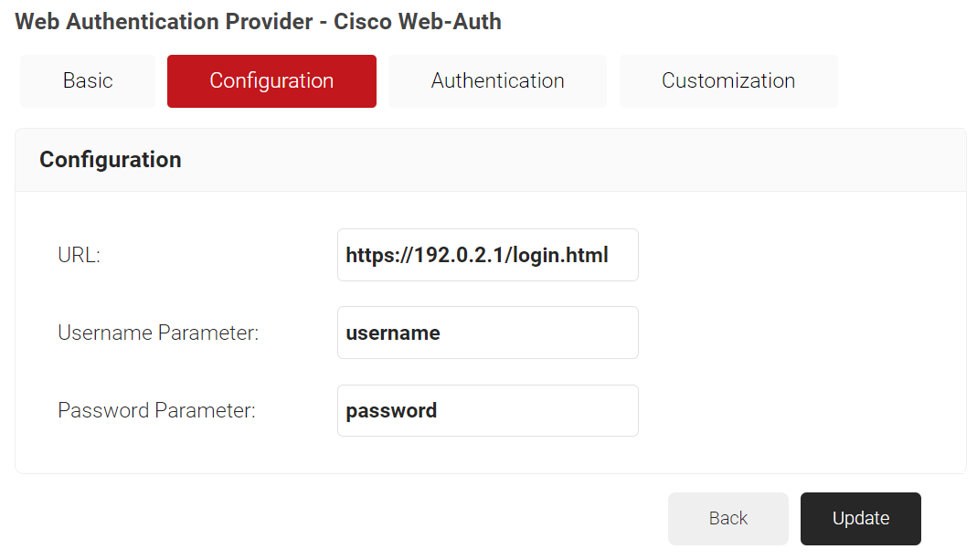Viewport: 977px width, 560px height.
Task: Click the Update button
Action: point(860,518)
